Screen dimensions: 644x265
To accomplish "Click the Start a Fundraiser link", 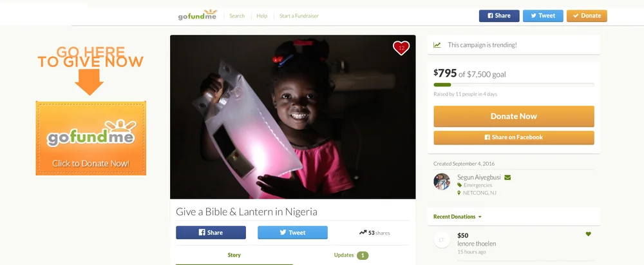I will coord(299,15).
